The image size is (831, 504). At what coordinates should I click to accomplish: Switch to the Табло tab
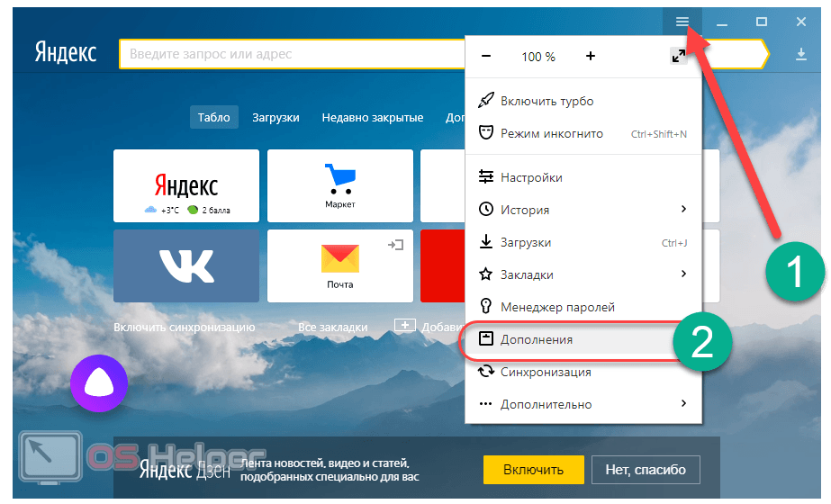(214, 117)
